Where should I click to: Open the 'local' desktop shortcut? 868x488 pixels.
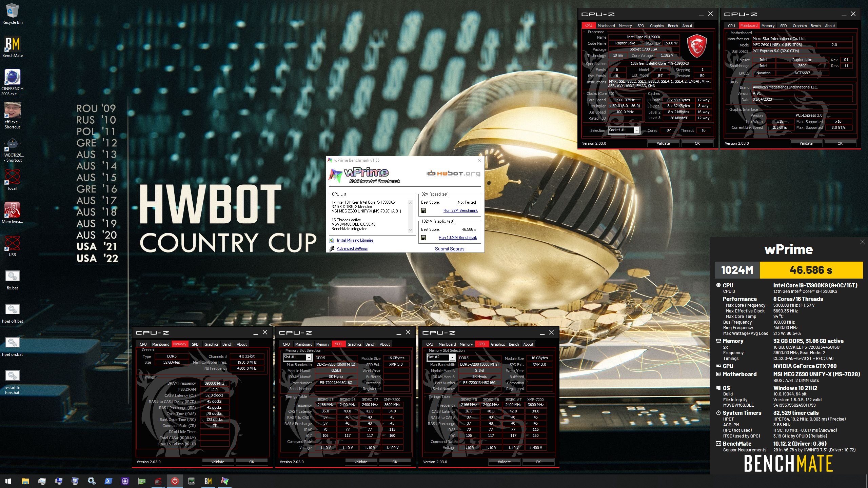tap(12, 180)
